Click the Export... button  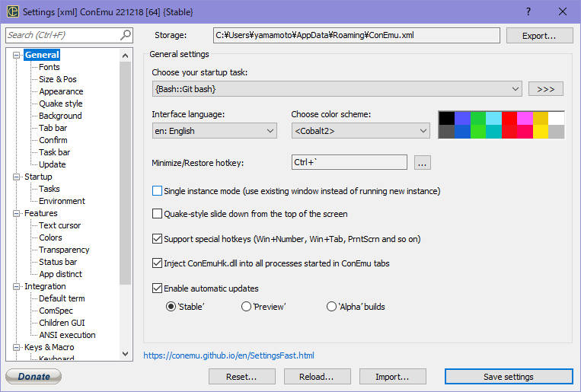tap(539, 36)
